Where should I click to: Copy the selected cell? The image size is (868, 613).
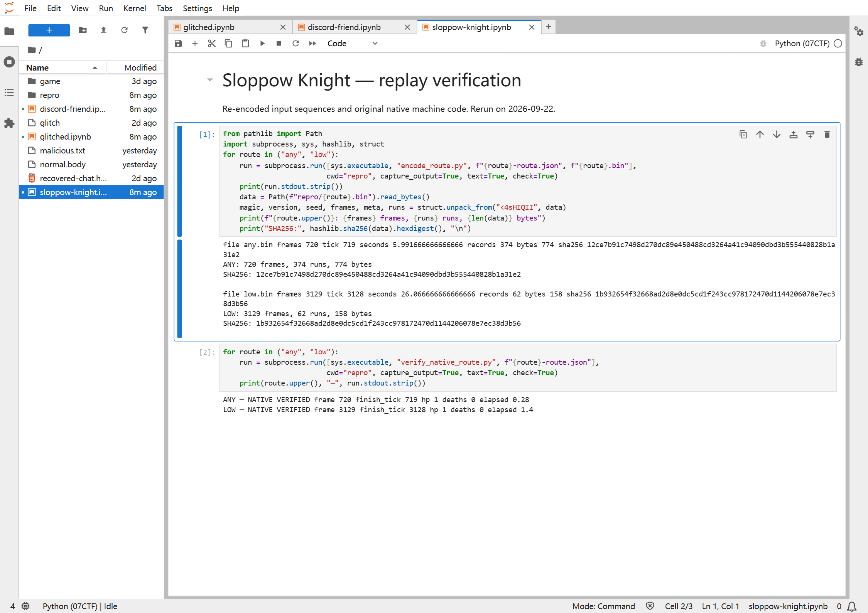pyautogui.click(x=228, y=43)
